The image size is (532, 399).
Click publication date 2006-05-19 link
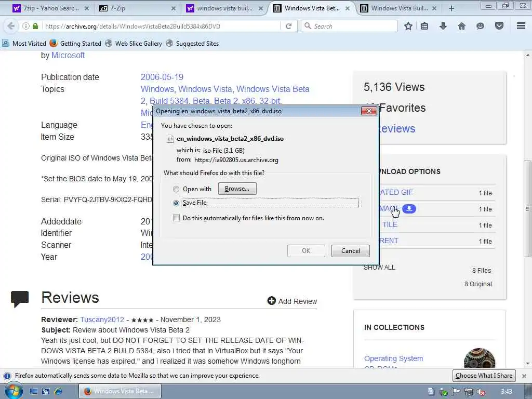point(162,77)
